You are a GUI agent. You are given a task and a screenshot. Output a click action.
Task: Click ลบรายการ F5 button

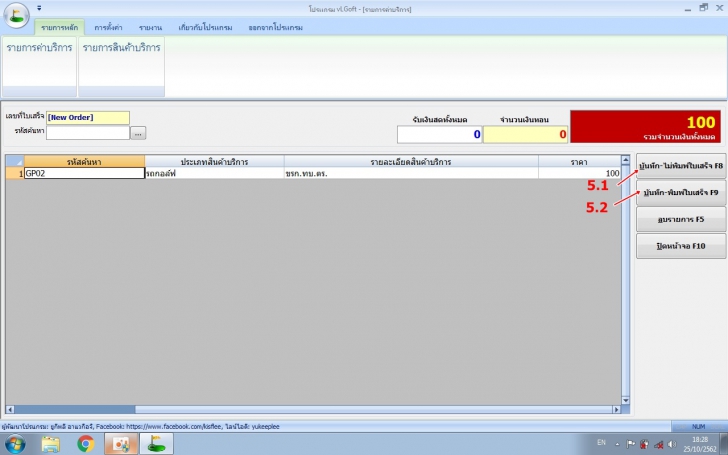click(x=681, y=219)
